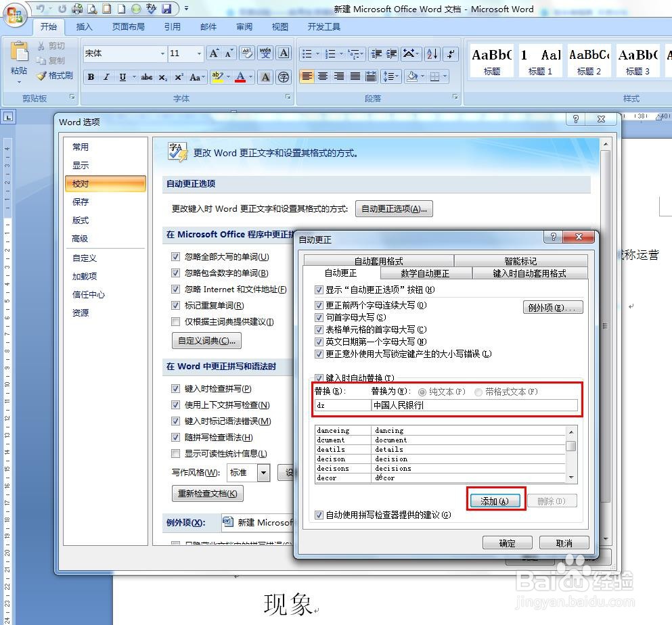The width and height of the screenshot is (672, 625).
Task: Open the font size dropdown
Action: click(198, 53)
